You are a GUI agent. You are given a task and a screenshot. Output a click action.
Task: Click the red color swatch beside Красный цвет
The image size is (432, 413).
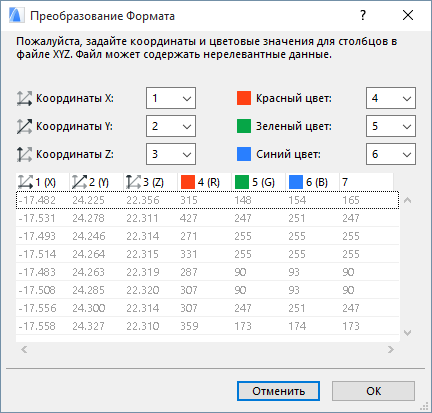click(x=244, y=98)
